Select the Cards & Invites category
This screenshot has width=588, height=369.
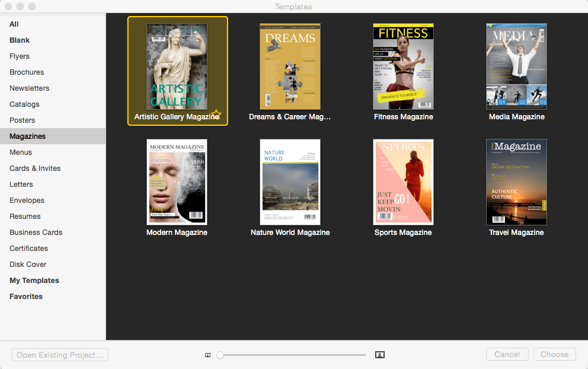[x=35, y=168]
